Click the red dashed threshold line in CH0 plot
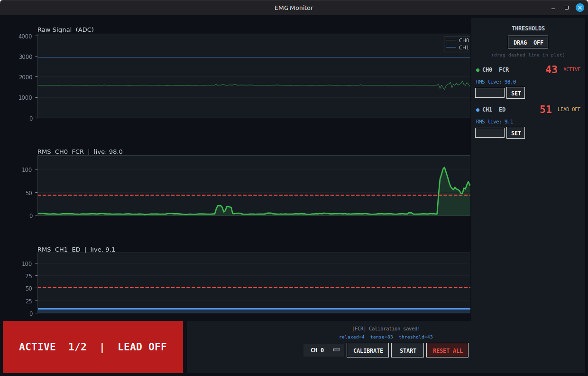The height and width of the screenshot is (376, 588). click(254, 195)
